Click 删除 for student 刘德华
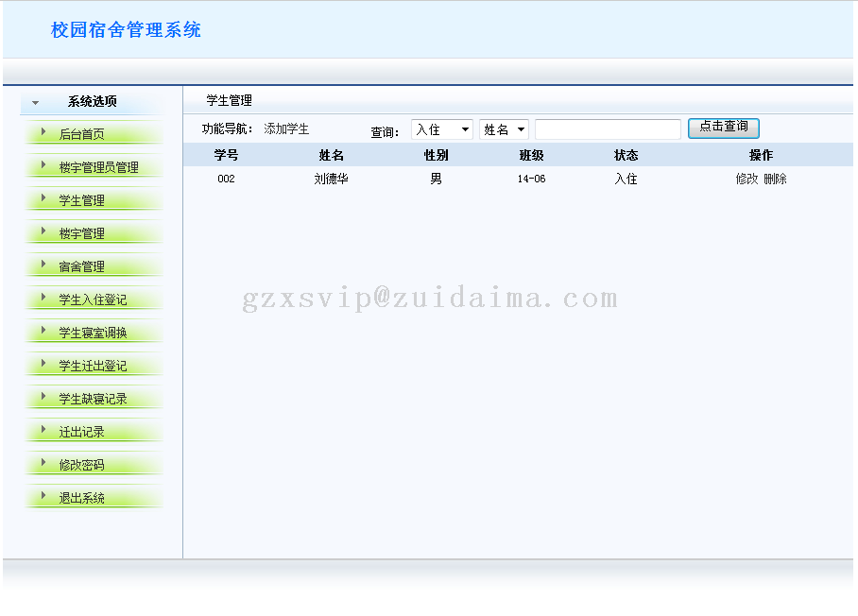 pos(775,179)
